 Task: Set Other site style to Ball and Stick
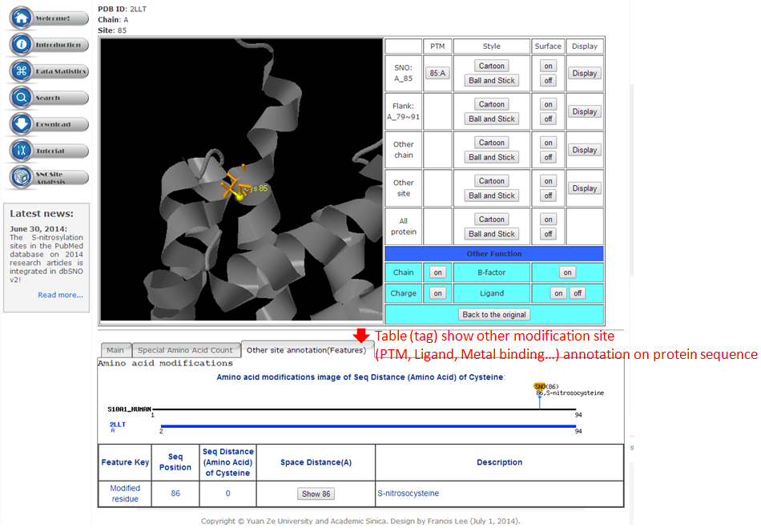click(x=492, y=195)
